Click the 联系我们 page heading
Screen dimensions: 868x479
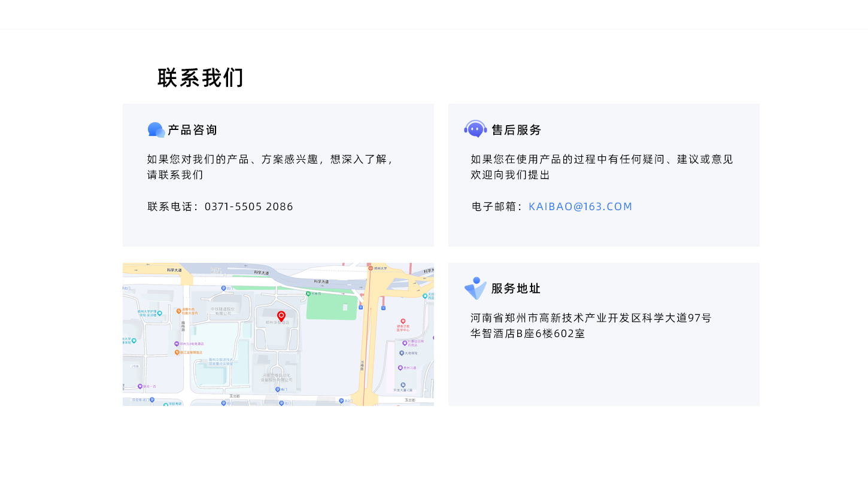coord(200,78)
